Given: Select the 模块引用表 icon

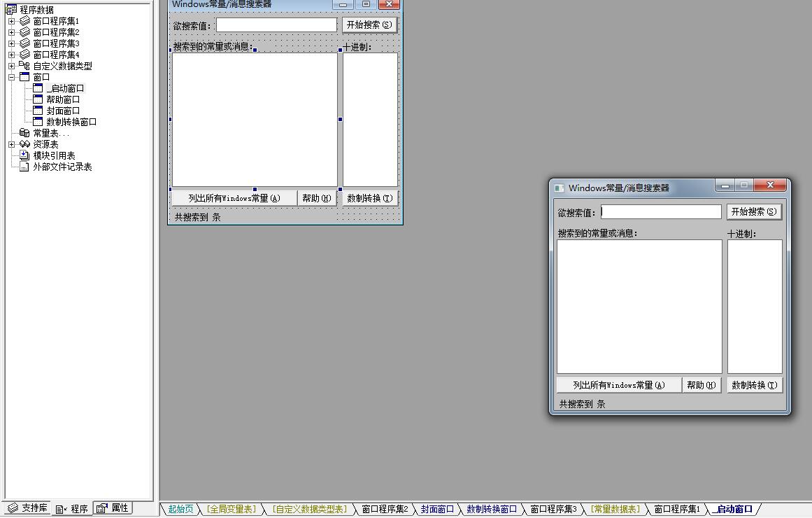Looking at the screenshot, I should [x=25, y=155].
